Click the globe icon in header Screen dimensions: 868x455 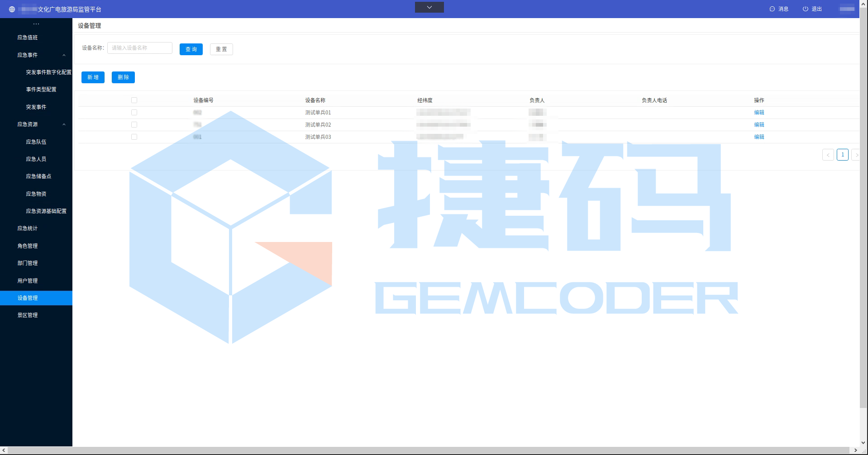12,9
